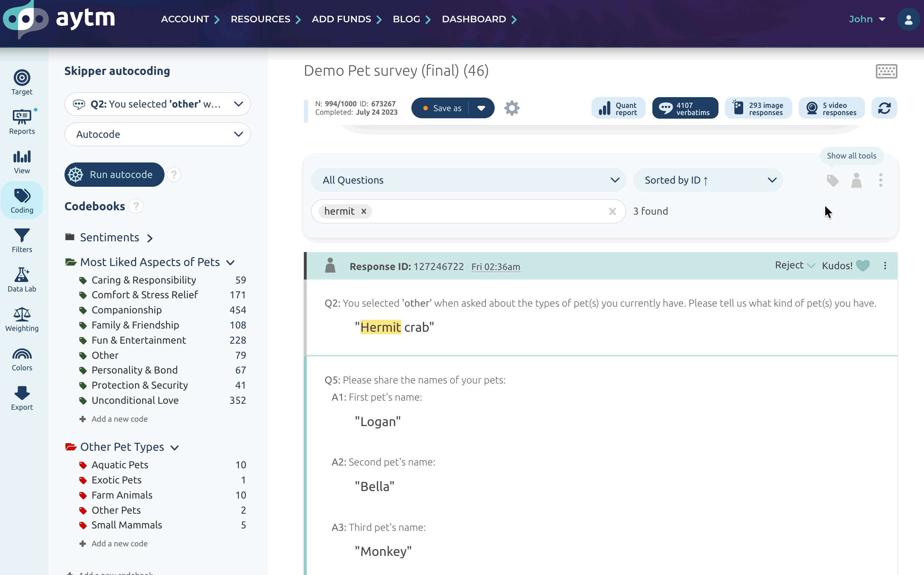Open the All Questions dropdown

point(468,180)
